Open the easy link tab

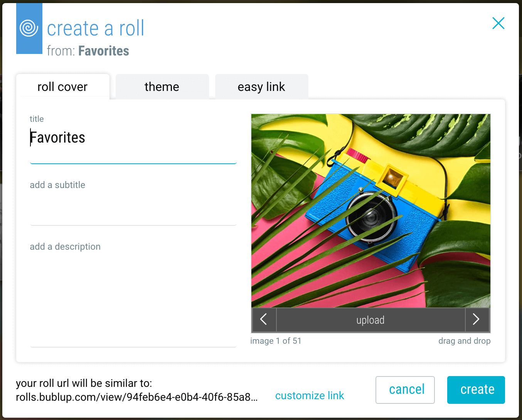(261, 87)
